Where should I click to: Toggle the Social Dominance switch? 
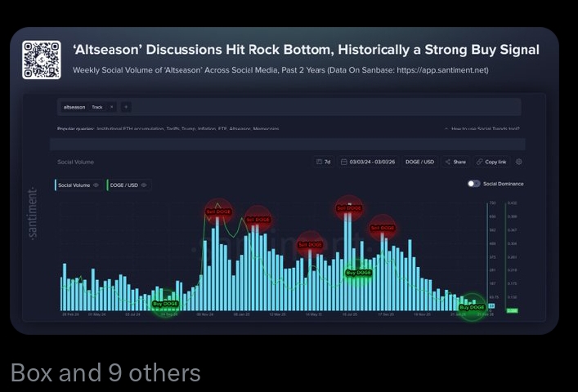tap(473, 184)
